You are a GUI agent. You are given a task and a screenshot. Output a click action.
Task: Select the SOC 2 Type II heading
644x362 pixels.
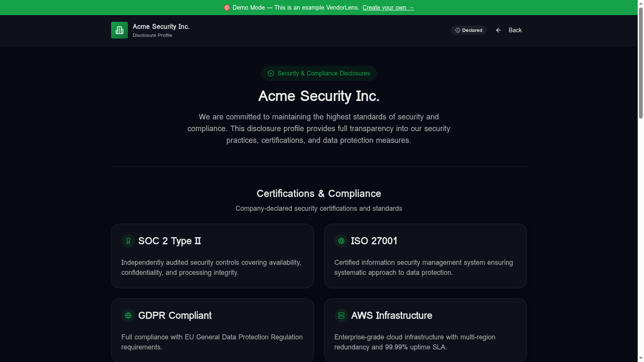(169, 241)
